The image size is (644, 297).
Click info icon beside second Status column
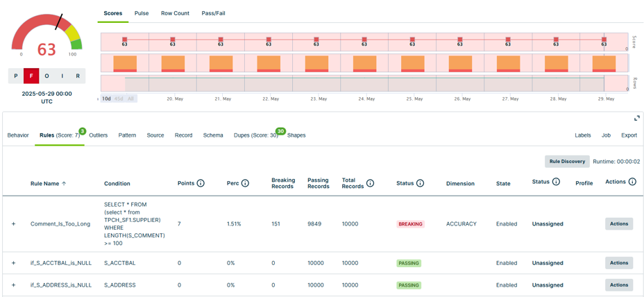tap(556, 182)
